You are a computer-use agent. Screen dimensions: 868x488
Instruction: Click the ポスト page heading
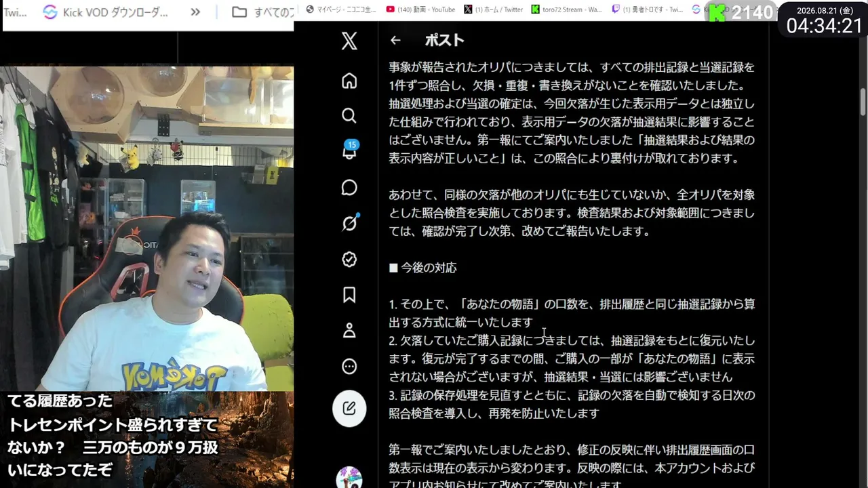coord(444,41)
